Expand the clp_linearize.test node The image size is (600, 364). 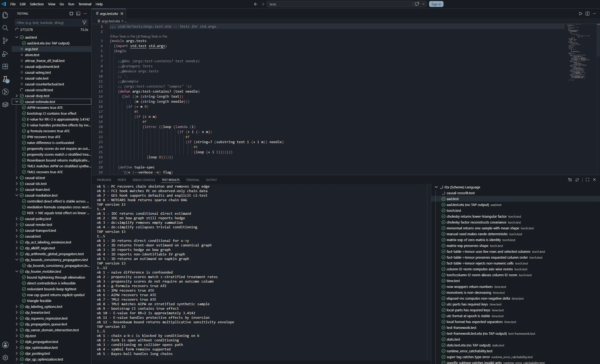tap(17, 312)
